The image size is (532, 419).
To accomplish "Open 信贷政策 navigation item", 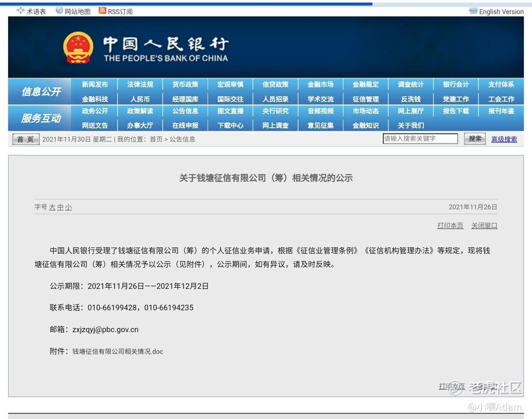I will click(x=275, y=84).
